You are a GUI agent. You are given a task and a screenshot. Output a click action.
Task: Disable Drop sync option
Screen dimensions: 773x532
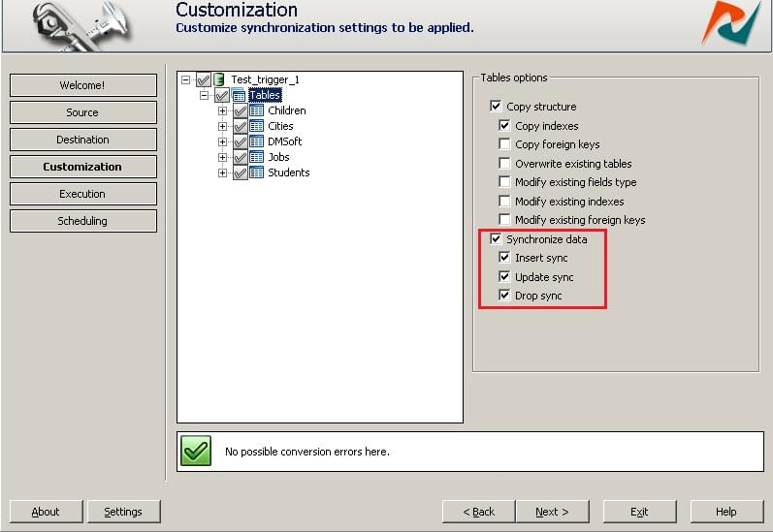point(504,295)
